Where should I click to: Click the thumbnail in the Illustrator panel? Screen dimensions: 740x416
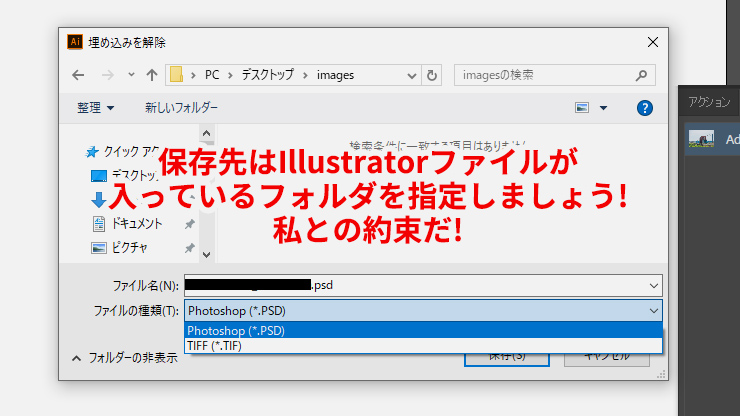[701, 139]
